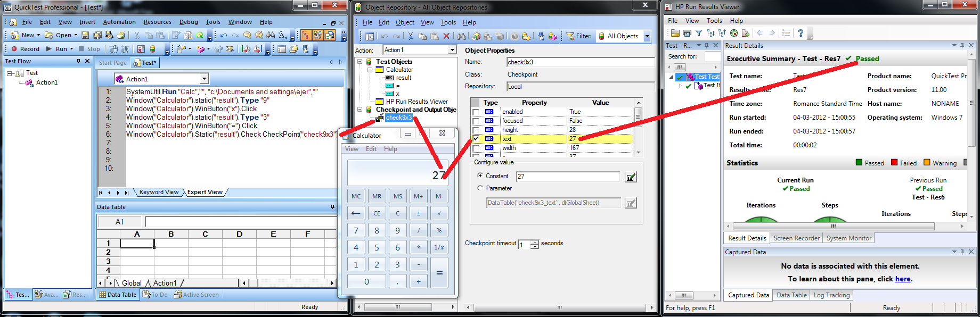980x317 pixels.
Task: Click the Find binoculars icon in QuickTest toolbar
Action: [x=271, y=35]
